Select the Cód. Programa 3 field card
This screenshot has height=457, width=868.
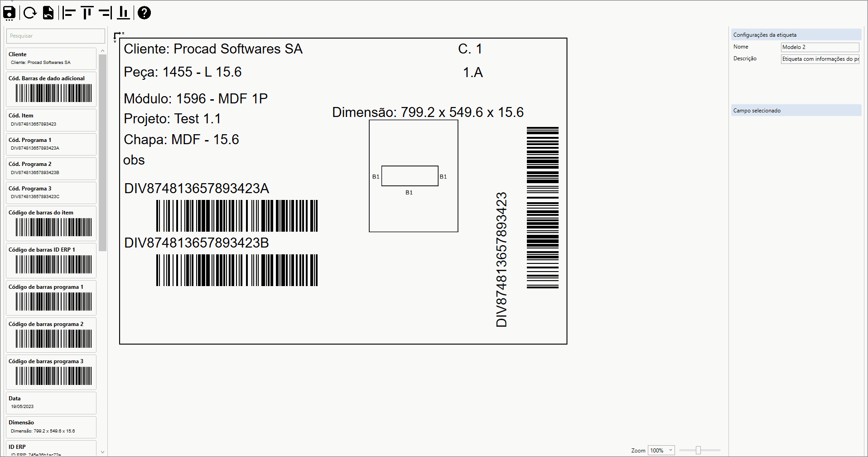click(51, 193)
